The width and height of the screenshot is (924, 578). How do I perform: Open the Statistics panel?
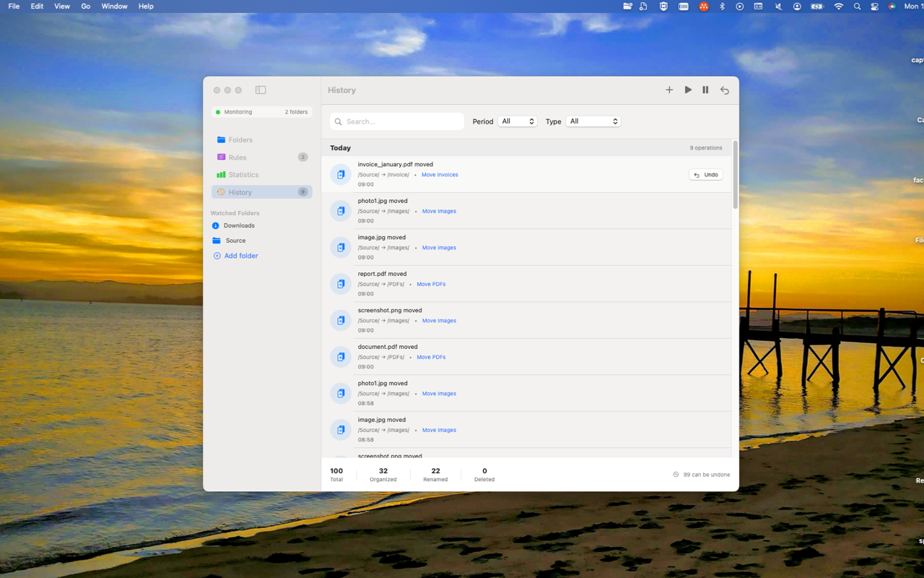243,174
